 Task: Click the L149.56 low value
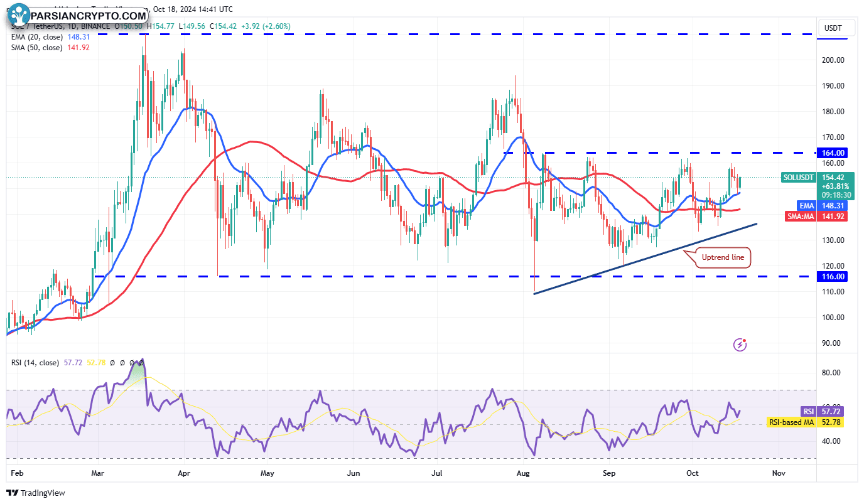(192, 26)
